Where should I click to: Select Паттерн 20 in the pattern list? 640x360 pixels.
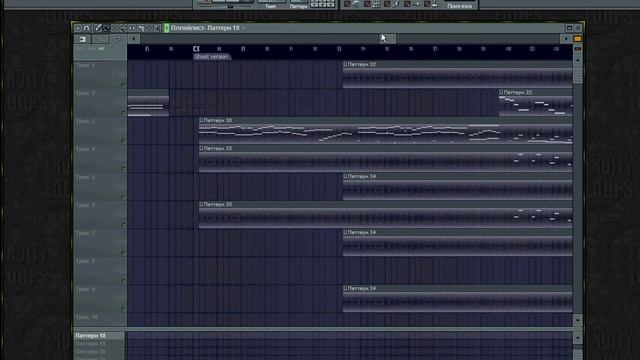pyautogui.click(x=99, y=351)
